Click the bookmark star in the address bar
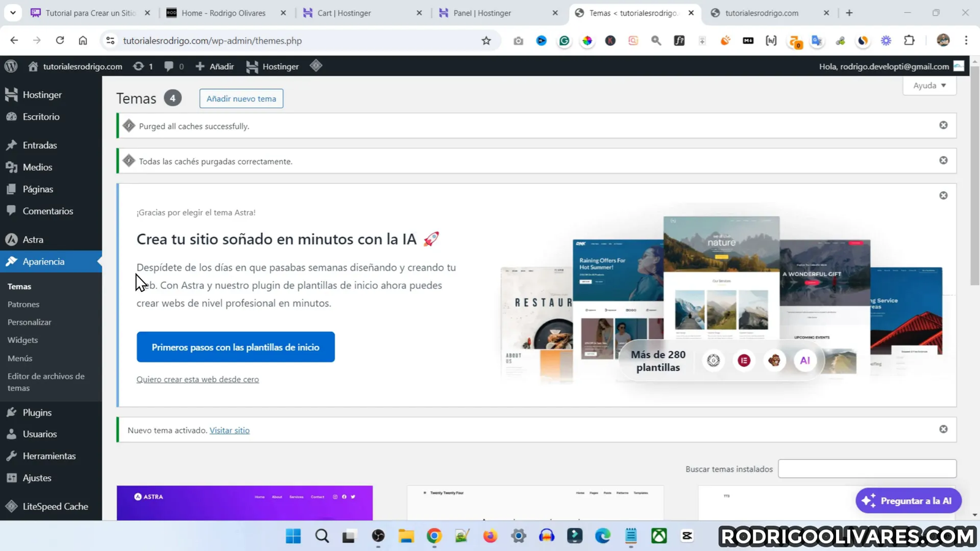Image resolution: width=980 pixels, height=551 pixels. [x=486, y=40]
